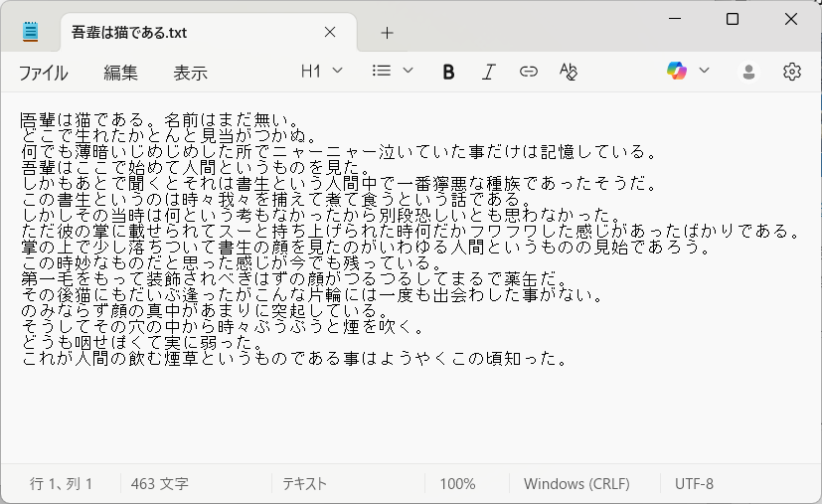Open the ファイル menu
Screen dimensions: 822x504
click(x=43, y=73)
